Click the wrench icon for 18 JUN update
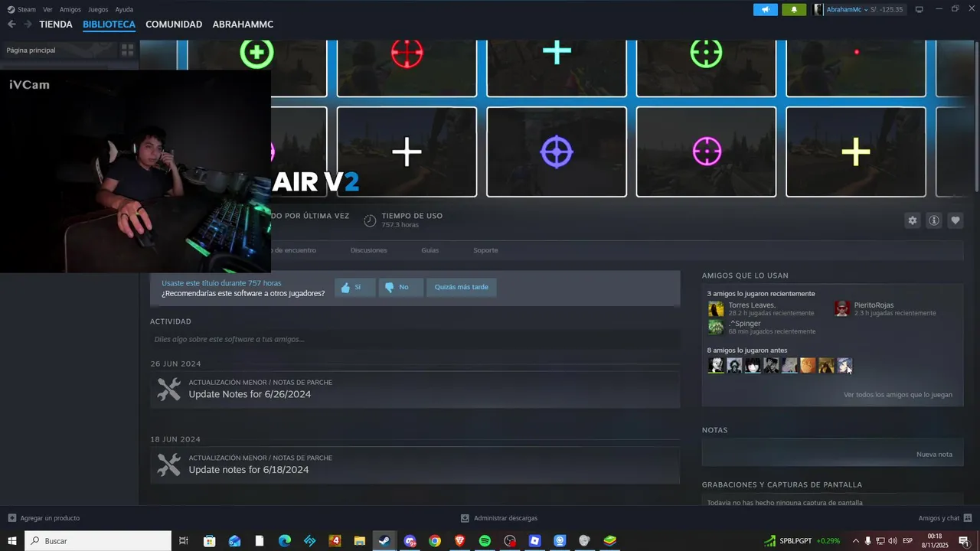 pyautogui.click(x=168, y=465)
